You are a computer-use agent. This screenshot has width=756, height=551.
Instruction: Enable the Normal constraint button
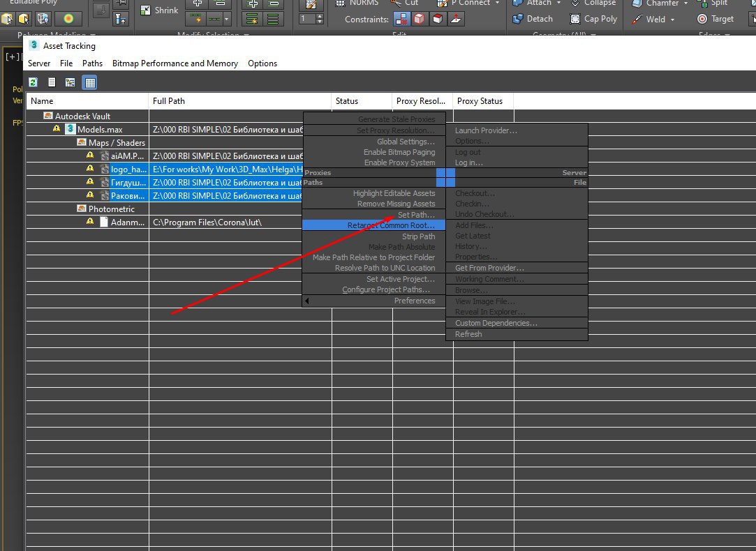(456, 20)
